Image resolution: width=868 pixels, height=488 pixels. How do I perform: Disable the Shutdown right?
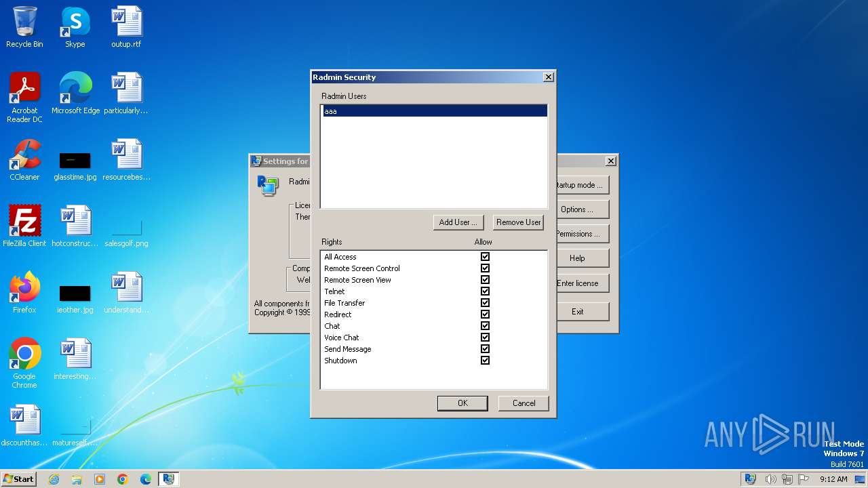(x=485, y=361)
